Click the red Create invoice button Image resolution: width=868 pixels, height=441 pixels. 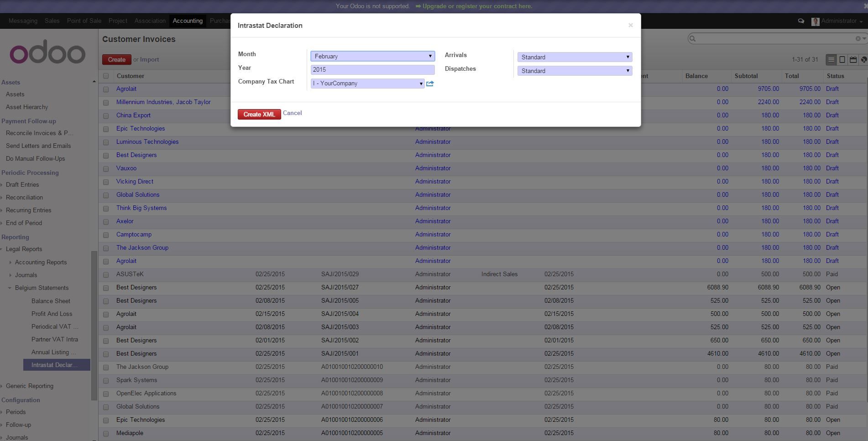click(x=117, y=59)
